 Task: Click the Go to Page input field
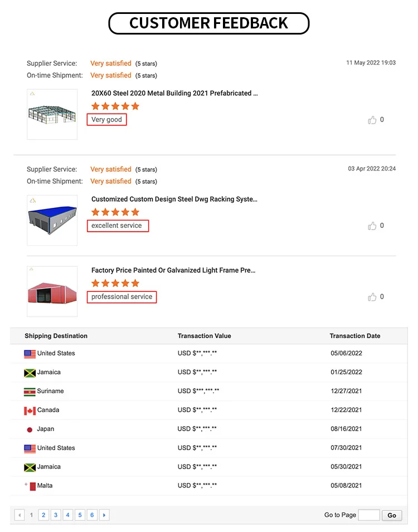[x=369, y=515]
